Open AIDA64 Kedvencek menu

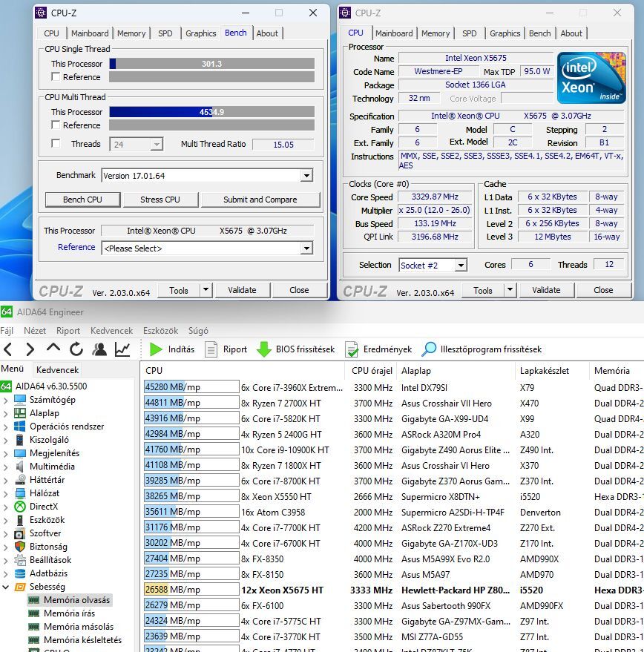(112, 331)
